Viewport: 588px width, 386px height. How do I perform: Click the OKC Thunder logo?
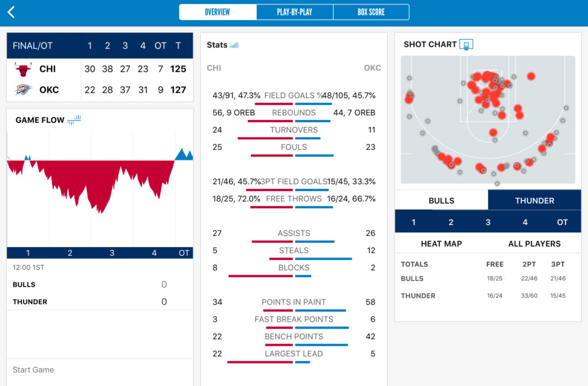tap(23, 90)
